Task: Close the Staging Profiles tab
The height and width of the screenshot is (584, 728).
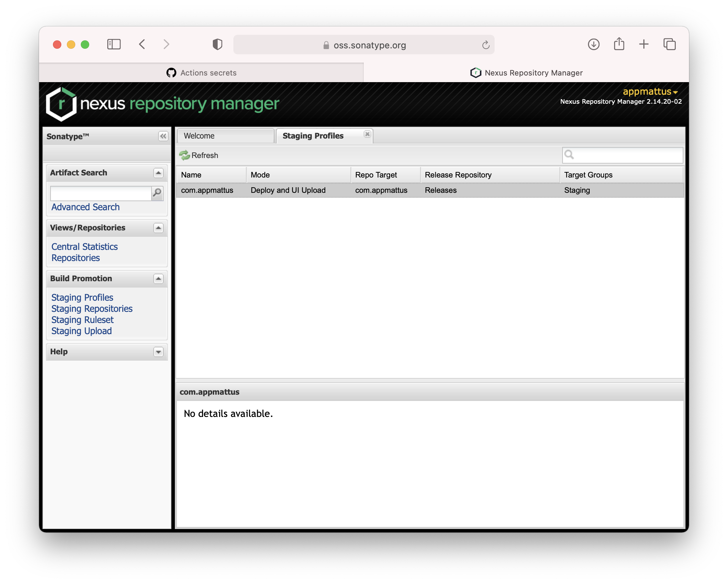Action: [367, 134]
